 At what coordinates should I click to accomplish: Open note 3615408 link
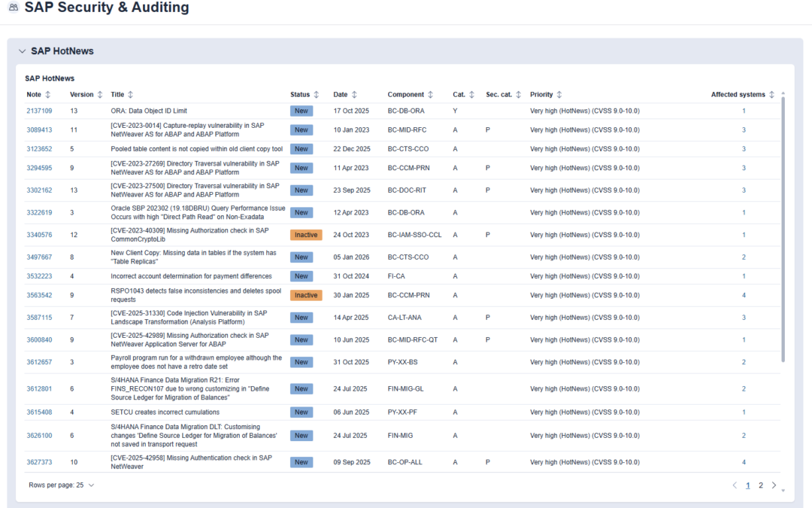[x=39, y=412]
